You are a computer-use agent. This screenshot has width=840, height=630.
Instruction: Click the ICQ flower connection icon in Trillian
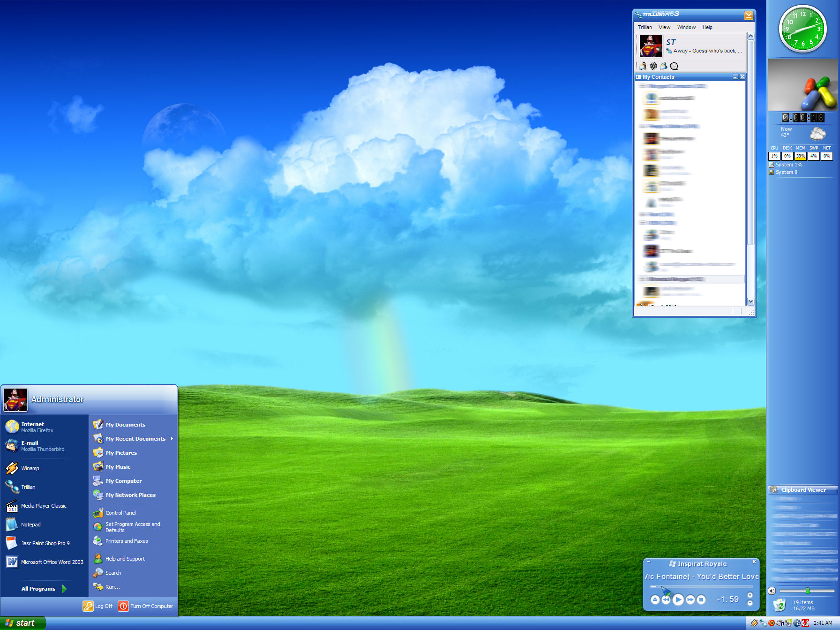pyautogui.click(x=653, y=66)
